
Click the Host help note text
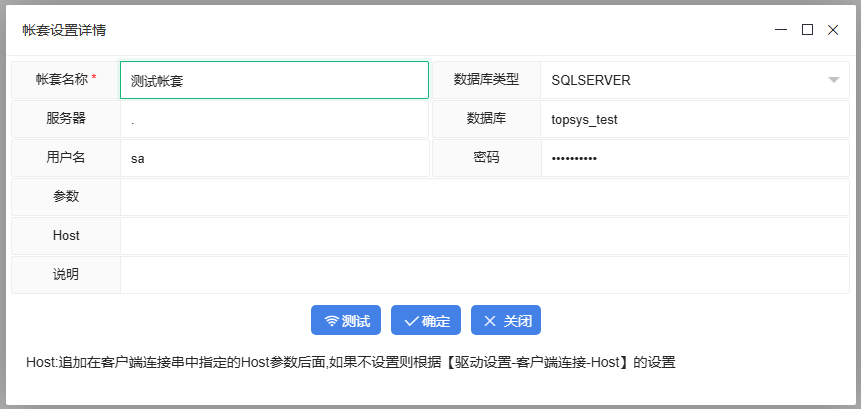point(351,362)
